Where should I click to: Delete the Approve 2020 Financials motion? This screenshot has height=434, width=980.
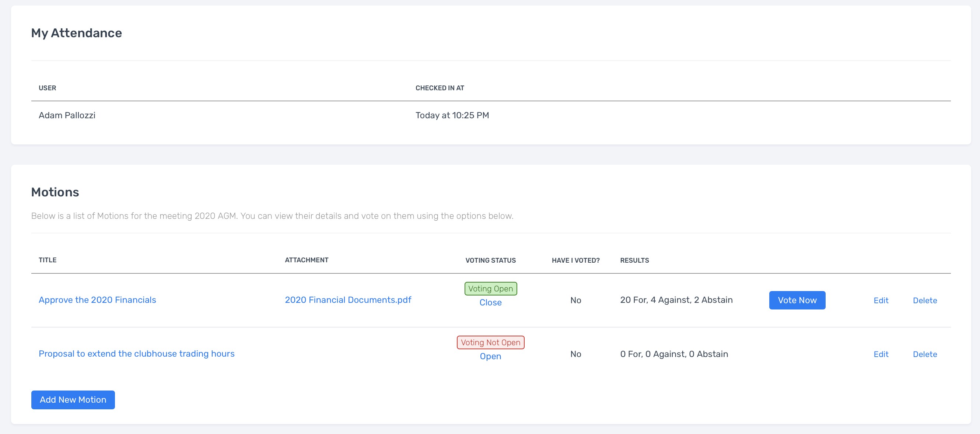coord(924,301)
